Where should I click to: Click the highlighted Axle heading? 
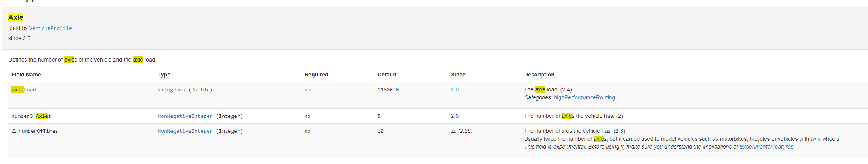(x=16, y=17)
